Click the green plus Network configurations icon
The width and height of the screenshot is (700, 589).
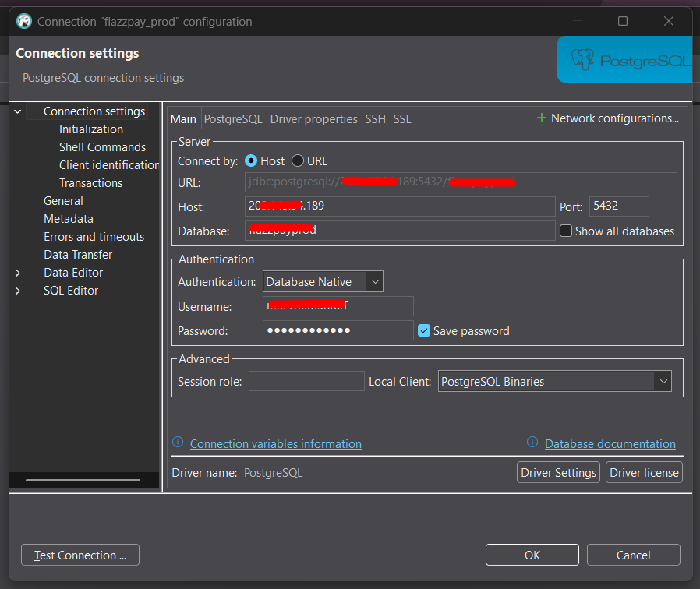[541, 118]
